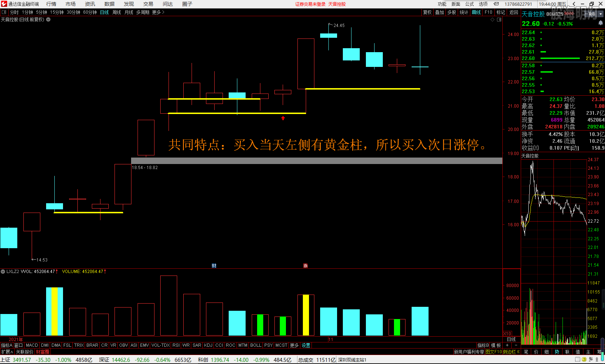Switch to the 60分钟 period tab
605x364 pixels.
tap(90, 12)
